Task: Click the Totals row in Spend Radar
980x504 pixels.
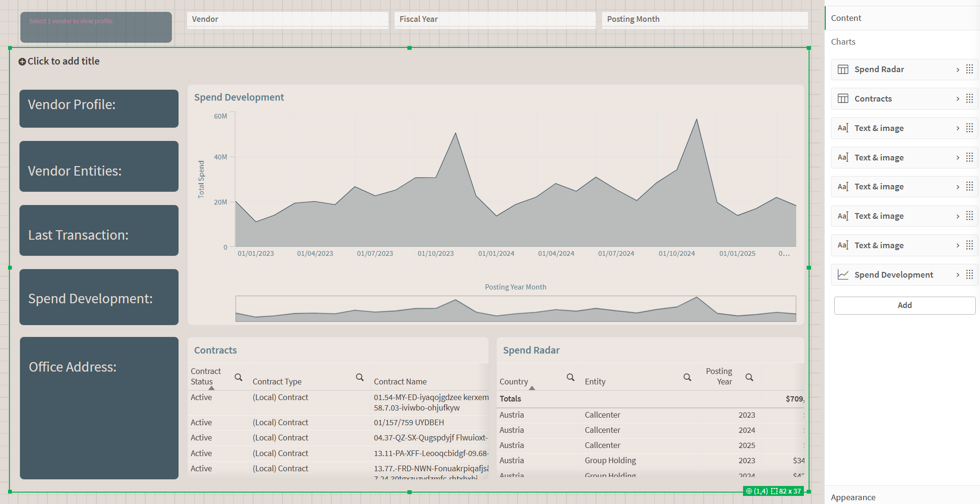Action: 650,399
